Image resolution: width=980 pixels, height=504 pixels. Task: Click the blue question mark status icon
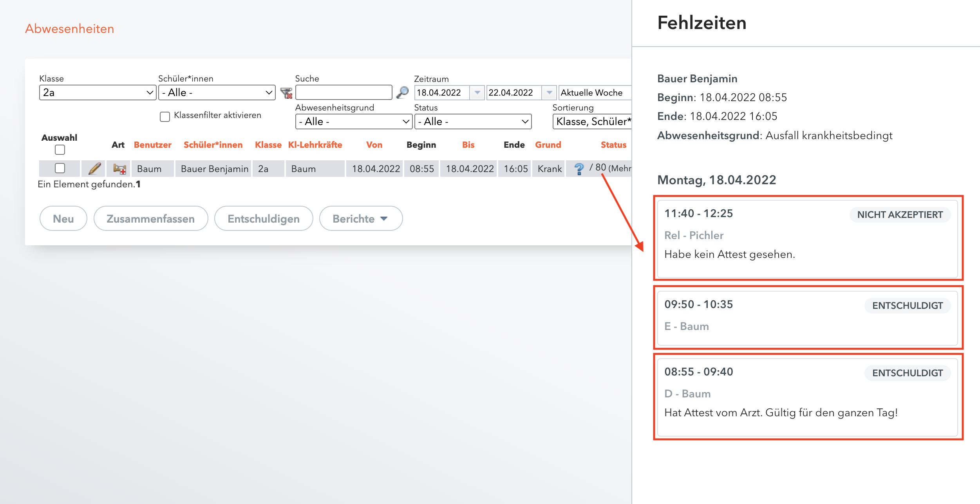pyautogui.click(x=579, y=169)
